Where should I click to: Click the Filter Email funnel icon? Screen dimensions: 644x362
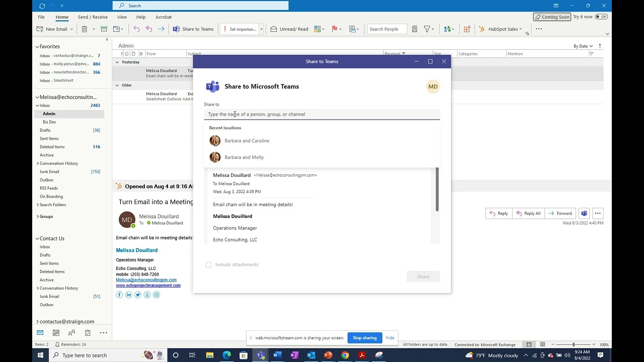tap(427, 29)
